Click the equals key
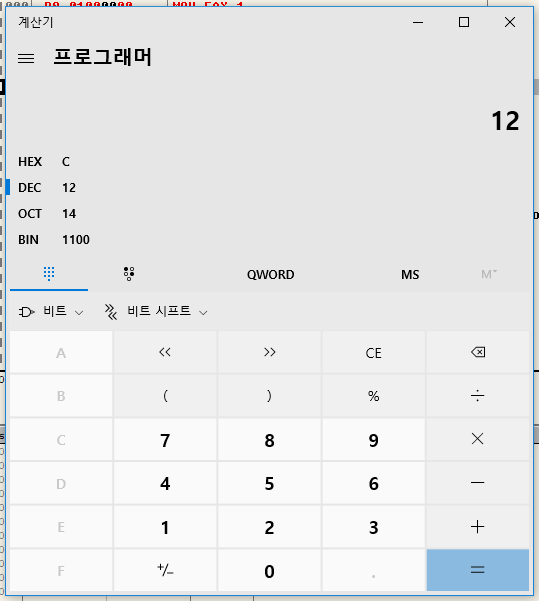Image resolution: width=539 pixels, height=601 pixels. 478,570
